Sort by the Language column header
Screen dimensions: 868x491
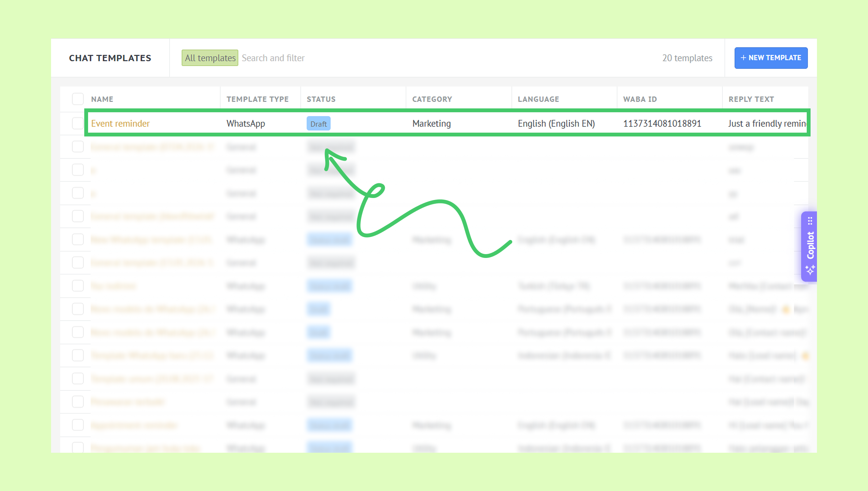pos(538,99)
